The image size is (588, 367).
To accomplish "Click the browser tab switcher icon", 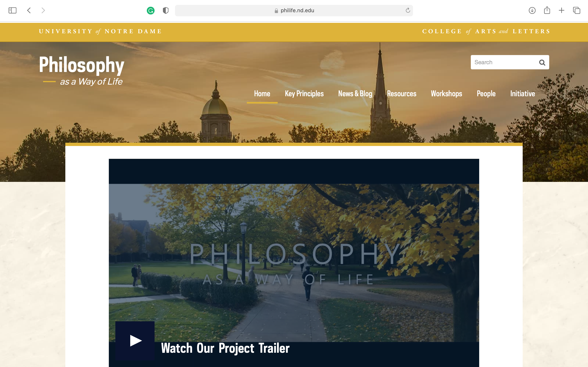I will 576,10.
